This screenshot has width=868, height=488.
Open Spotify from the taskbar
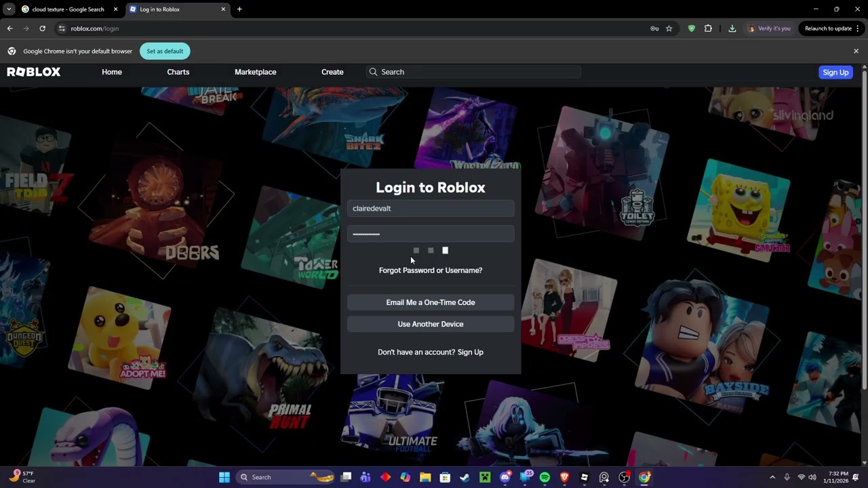coord(545,477)
